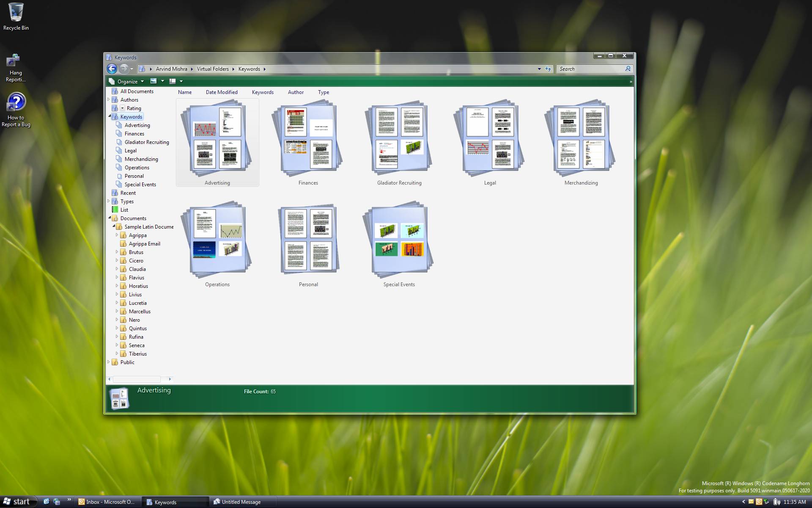Click the navigation pane horizontal scrollbar
Image resolution: width=812 pixels, height=508 pixels.
(137, 379)
